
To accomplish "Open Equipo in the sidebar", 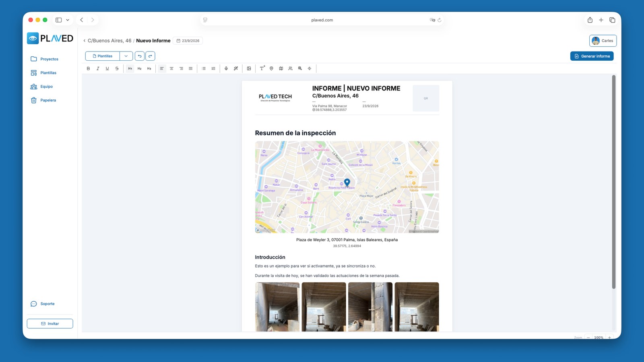I will click(x=42, y=86).
